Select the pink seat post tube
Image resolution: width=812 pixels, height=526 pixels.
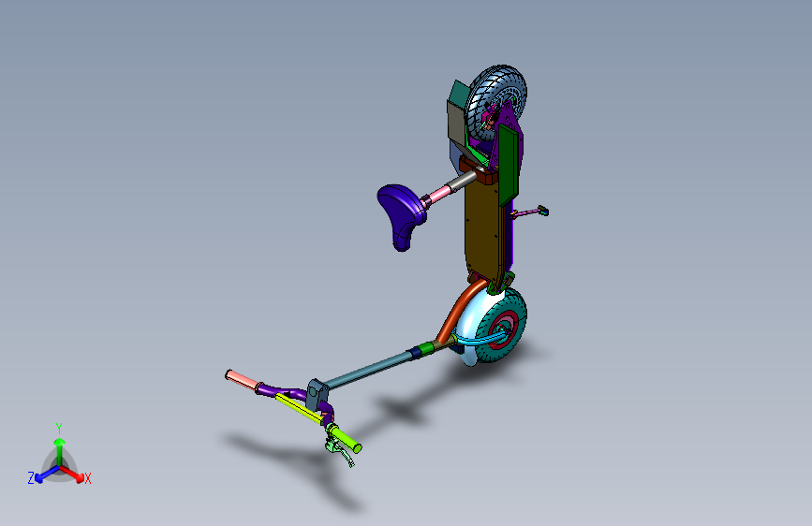coord(439,194)
